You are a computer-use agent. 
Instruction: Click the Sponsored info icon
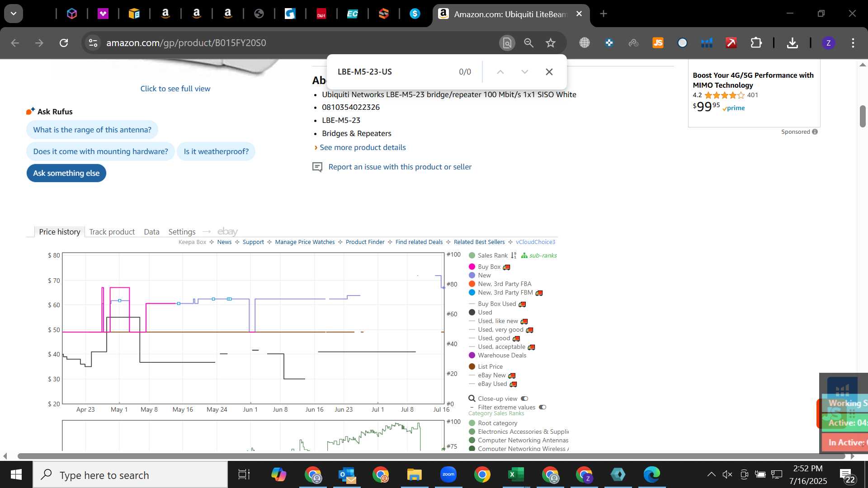[815, 132]
